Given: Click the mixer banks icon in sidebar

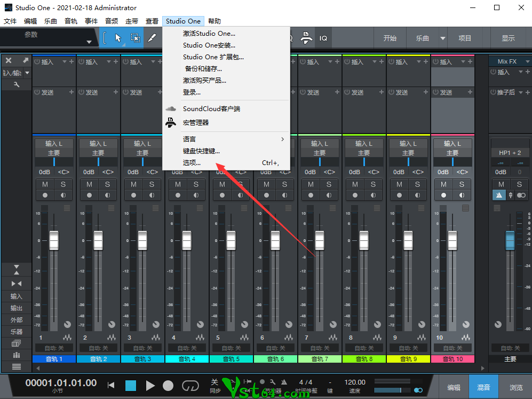Looking at the screenshot, I should [17, 343].
